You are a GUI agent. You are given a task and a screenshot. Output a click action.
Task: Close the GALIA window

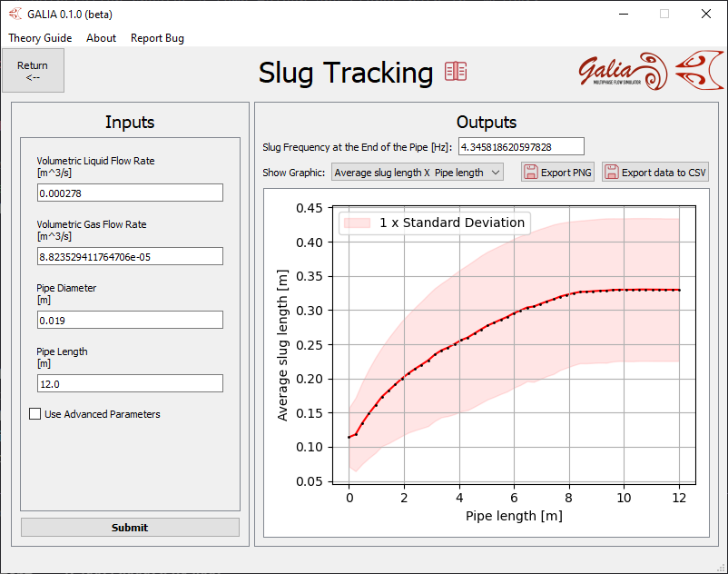705,14
